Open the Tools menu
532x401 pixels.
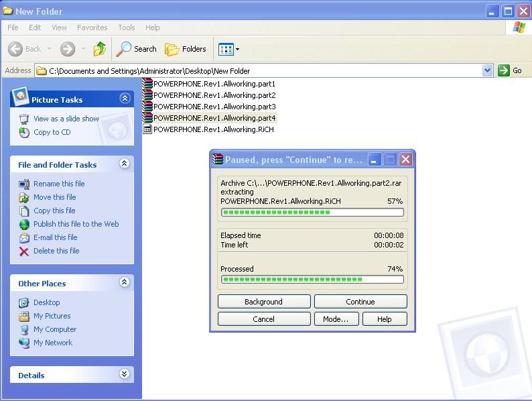click(x=127, y=27)
